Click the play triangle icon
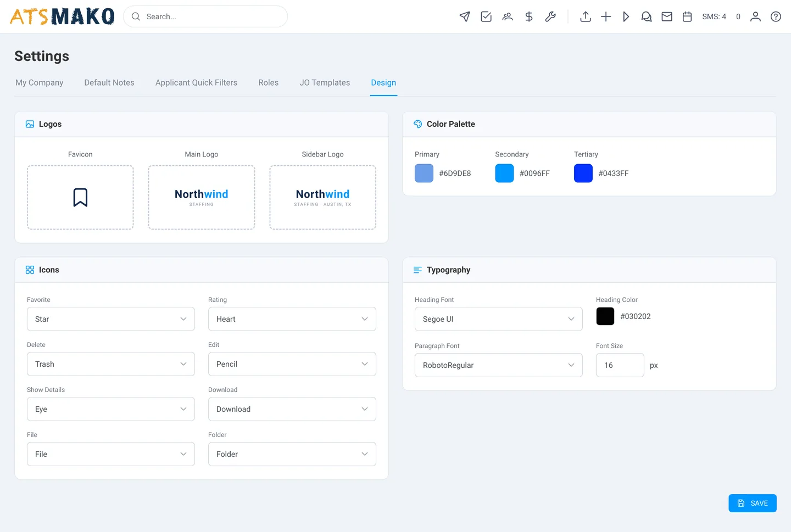 click(626, 16)
